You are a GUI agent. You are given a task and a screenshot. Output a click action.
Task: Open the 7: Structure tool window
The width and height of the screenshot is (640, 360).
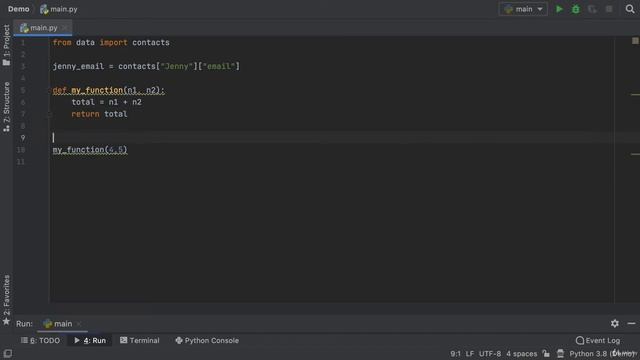[7, 107]
